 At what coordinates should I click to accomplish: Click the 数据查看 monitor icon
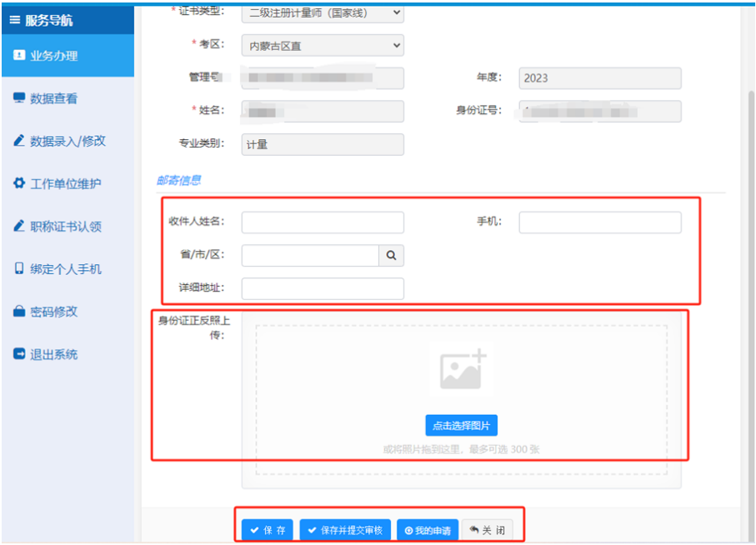(18, 98)
